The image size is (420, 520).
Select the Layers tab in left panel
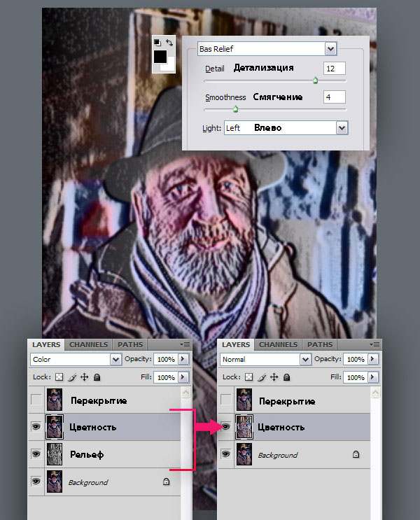(46, 344)
